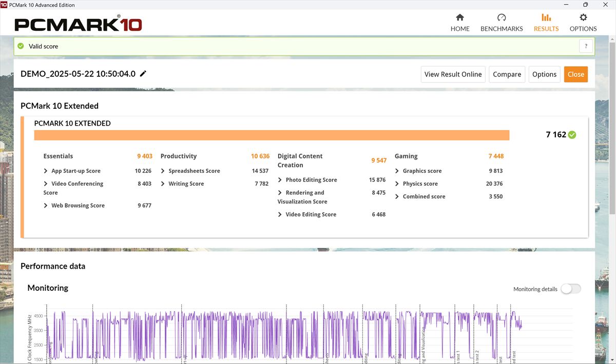616x364 pixels.
Task: Click the Video Conferencing value 8 403
Action: click(x=145, y=184)
